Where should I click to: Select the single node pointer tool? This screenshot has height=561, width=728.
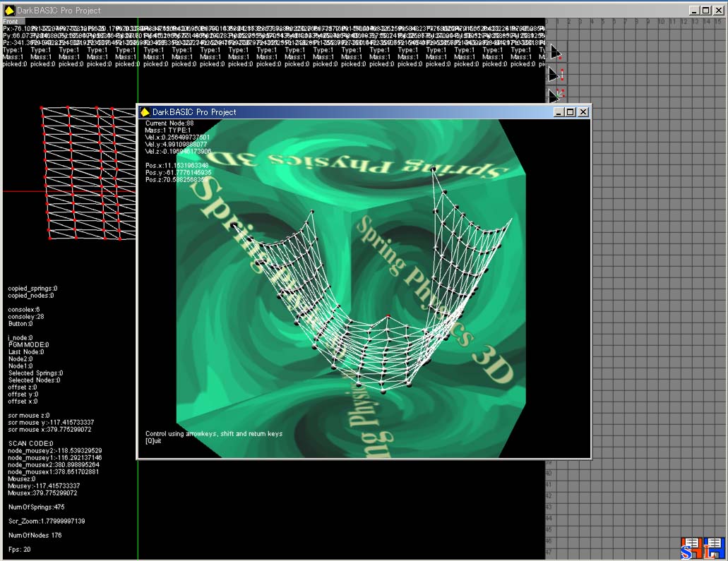(x=556, y=53)
